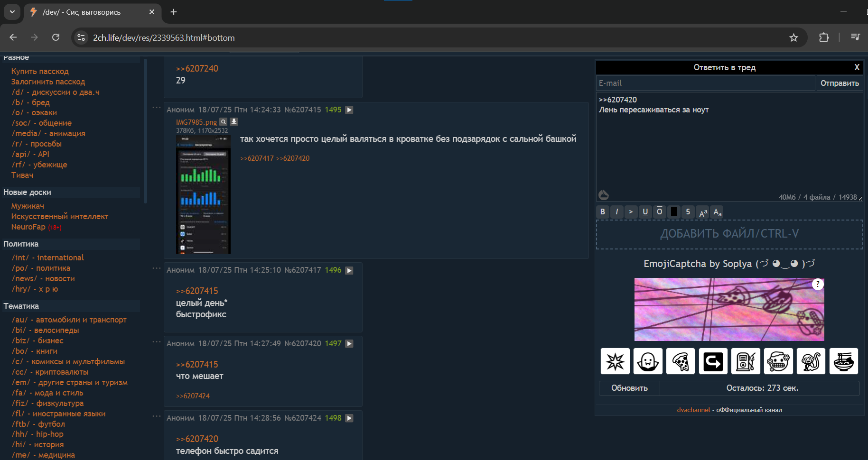Open the Тивач link

click(x=22, y=175)
